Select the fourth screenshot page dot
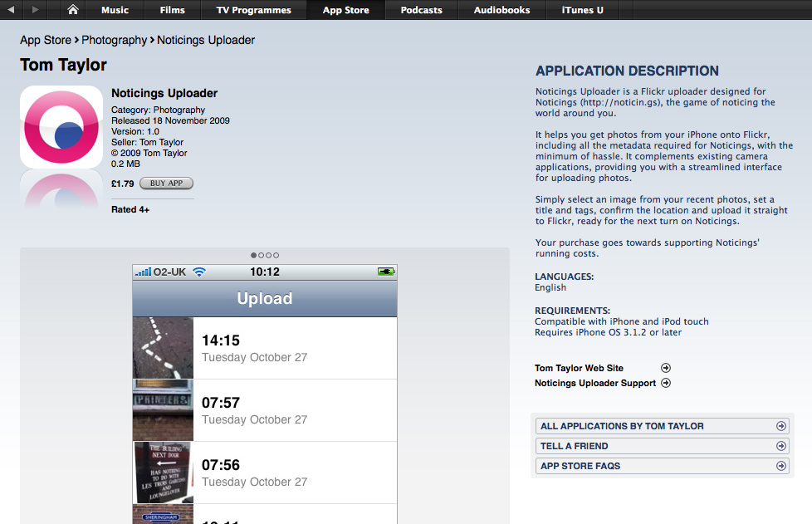Viewport: 812px width, 524px height. tap(276, 255)
